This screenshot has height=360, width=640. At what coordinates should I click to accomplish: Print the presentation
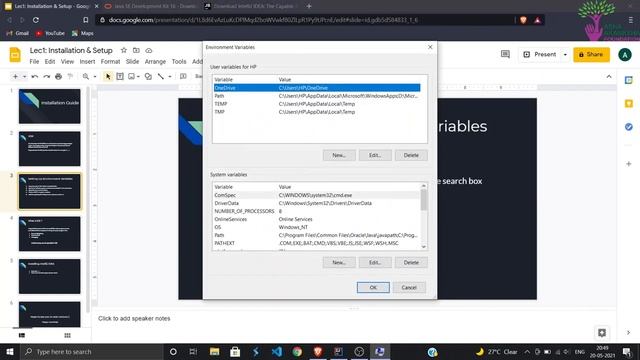coord(58,76)
